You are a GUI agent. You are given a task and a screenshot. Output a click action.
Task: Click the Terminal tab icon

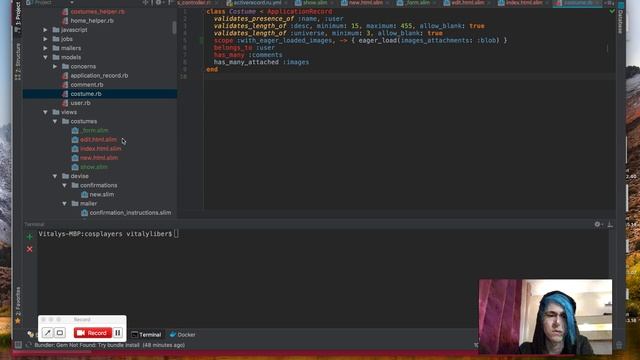135,335
